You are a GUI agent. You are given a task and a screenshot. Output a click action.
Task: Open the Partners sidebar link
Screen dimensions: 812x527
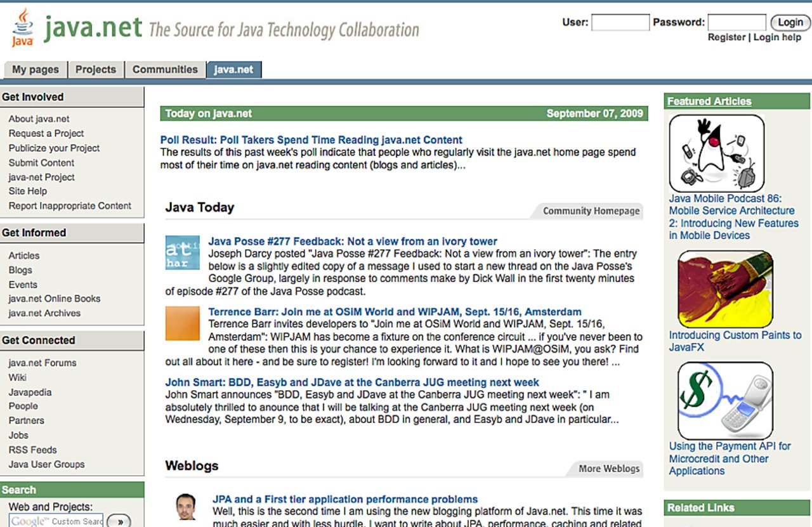coord(26,420)
